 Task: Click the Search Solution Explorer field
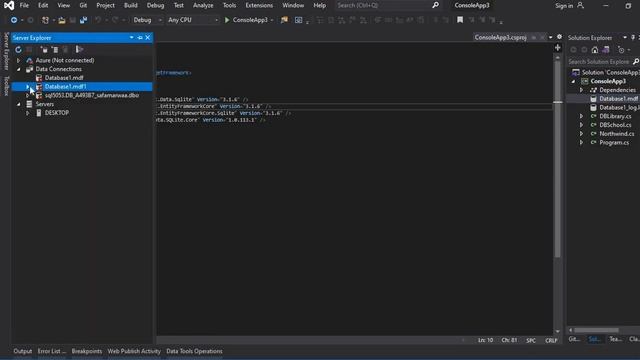tap(599, 62)
